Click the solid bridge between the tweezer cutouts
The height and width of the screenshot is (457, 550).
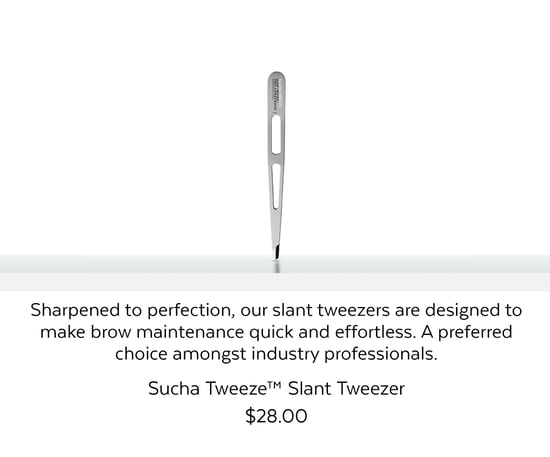276,159
